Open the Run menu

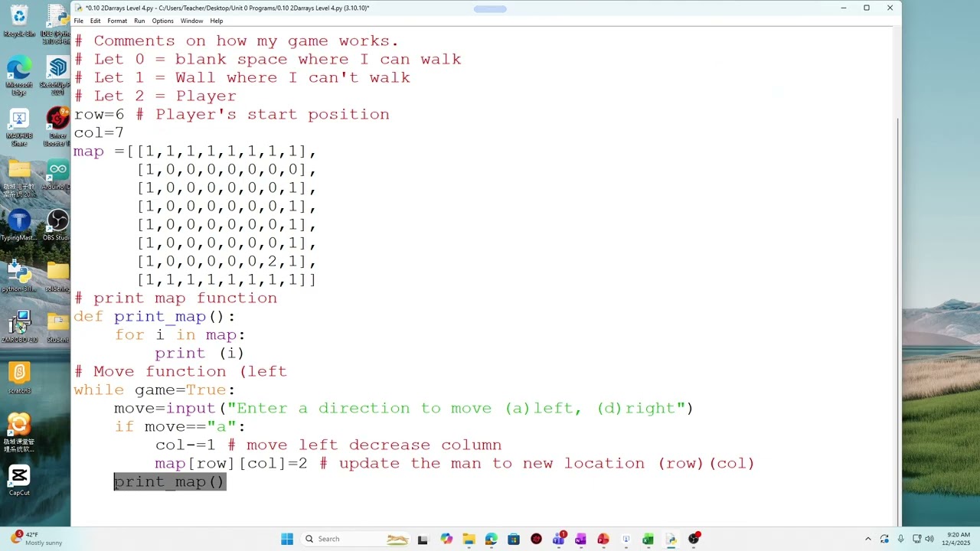pyautogui.click(x=139, y=21)
